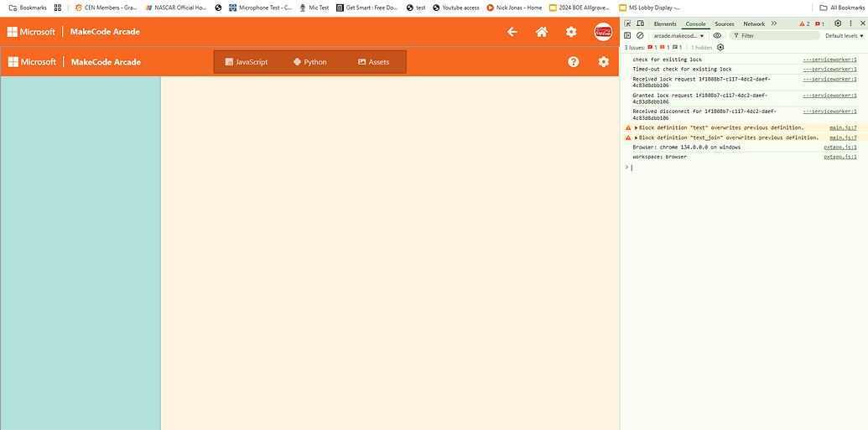Viewport: 868px width, 430px height.
Task: Click the console prompt input line
Action: click(744, 167)
